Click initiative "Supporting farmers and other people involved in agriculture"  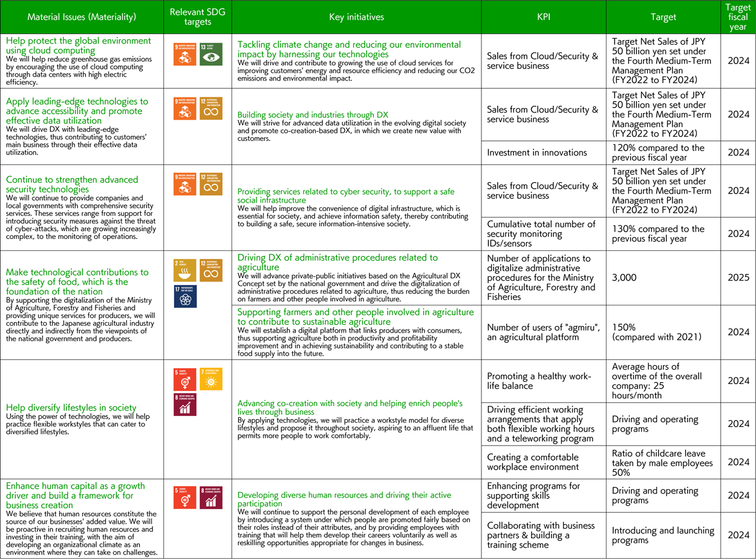(356, 317)
